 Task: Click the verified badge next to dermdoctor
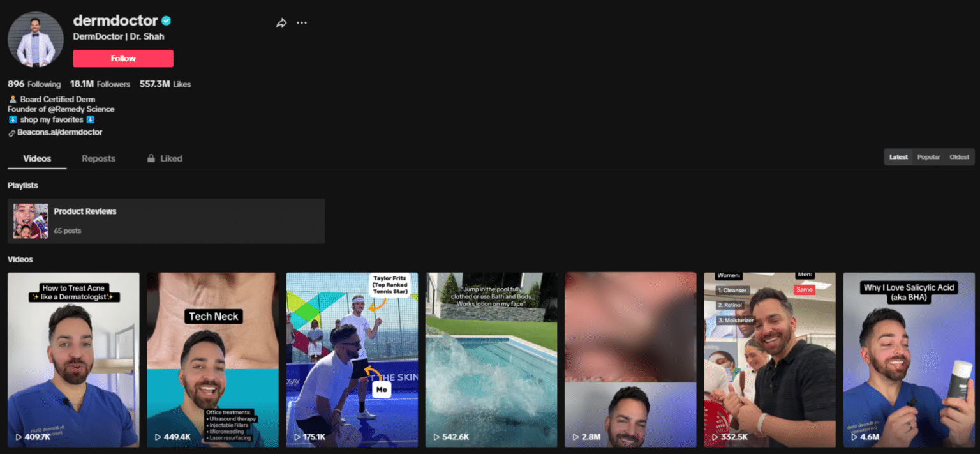coord(166,20)
